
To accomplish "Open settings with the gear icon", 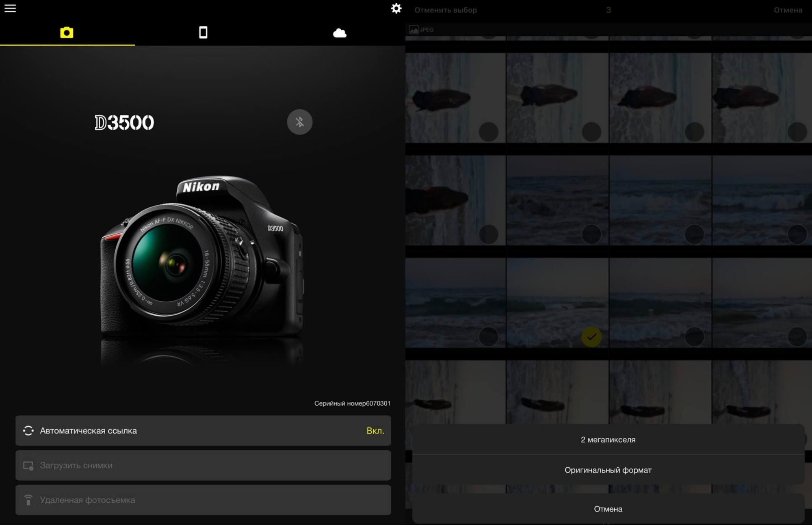I will [396, 9].
